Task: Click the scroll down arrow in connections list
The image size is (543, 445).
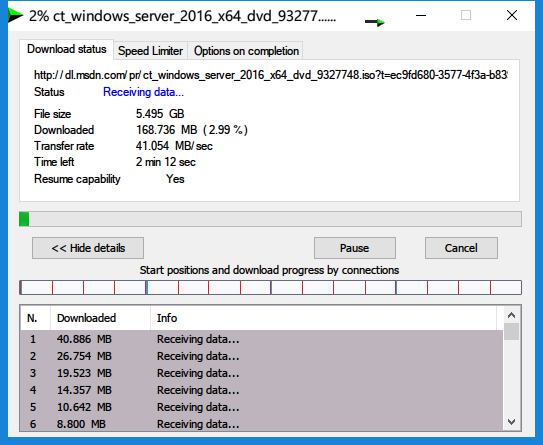Action: coord(511,421)
